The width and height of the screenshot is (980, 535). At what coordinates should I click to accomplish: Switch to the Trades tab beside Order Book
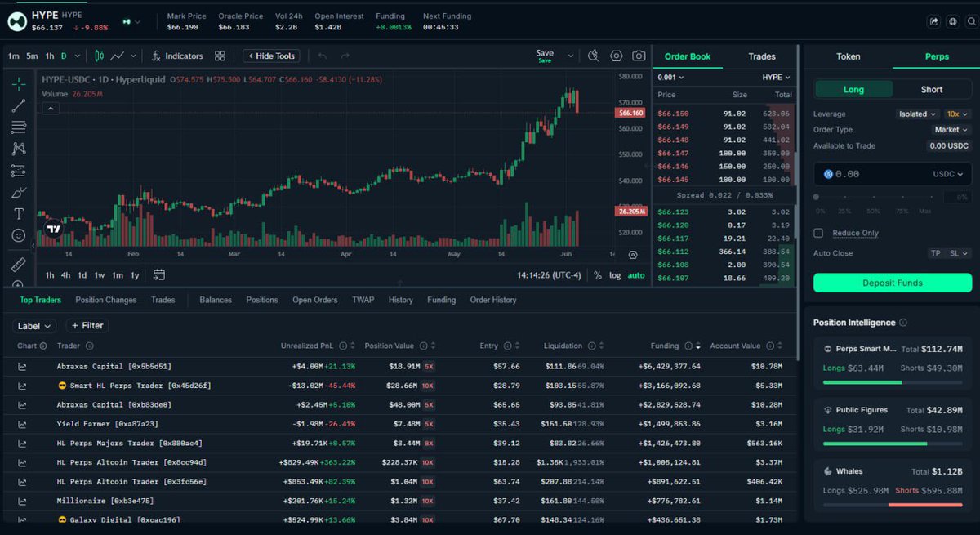click(761, 56)
